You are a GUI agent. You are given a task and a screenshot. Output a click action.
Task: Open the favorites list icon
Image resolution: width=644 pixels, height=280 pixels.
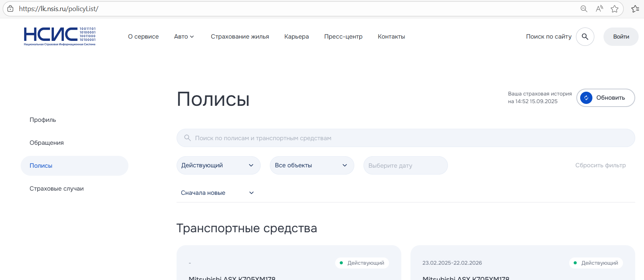pos(635,9)
